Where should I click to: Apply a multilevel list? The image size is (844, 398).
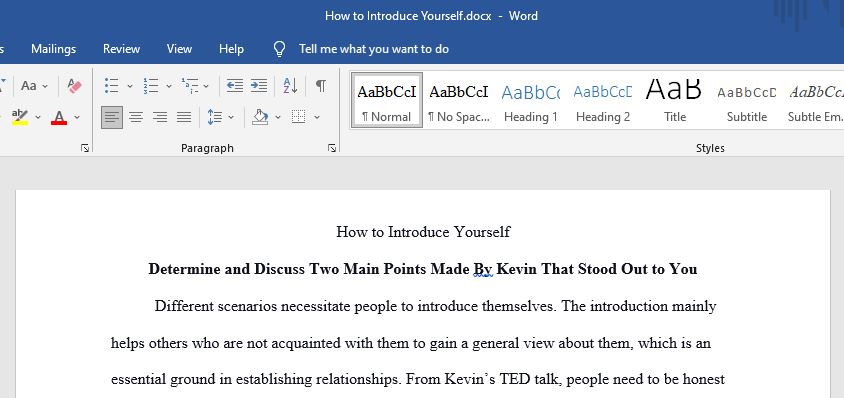point(190,86)
